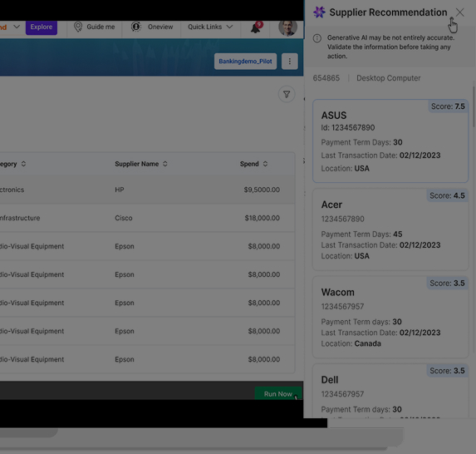Click Location: Canada on Wacom card
The image size is (476, 454).
(351, 343)
